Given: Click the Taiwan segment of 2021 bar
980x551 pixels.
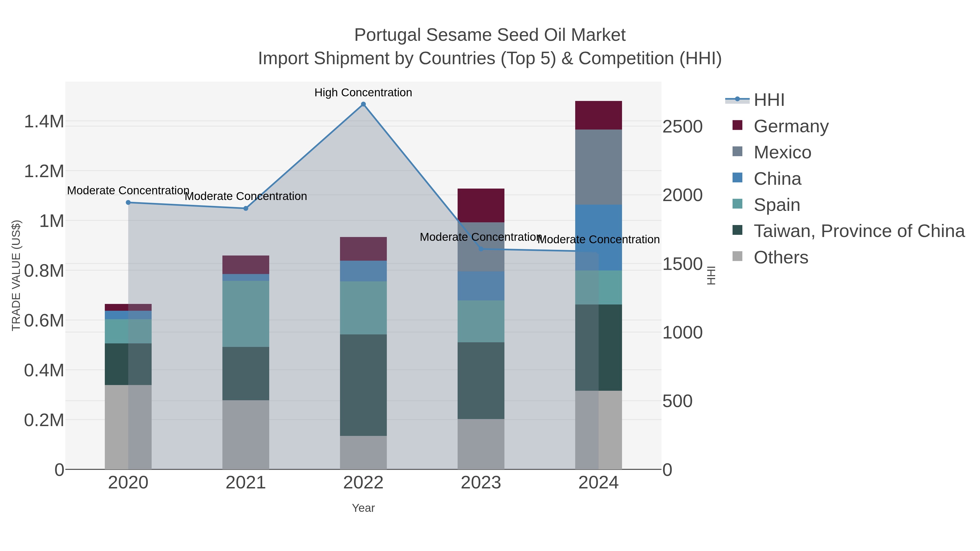Looking at the screenshot, I should point(246,373).
